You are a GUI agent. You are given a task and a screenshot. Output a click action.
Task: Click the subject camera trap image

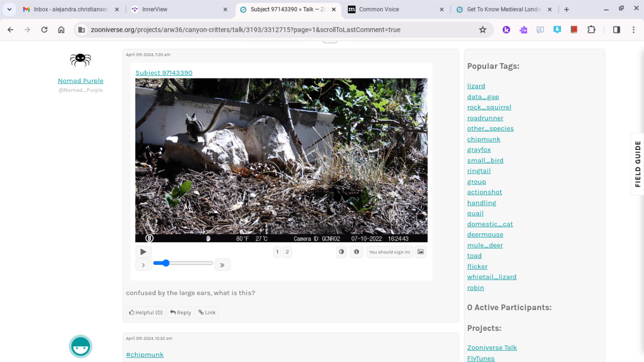coord(281,160)
